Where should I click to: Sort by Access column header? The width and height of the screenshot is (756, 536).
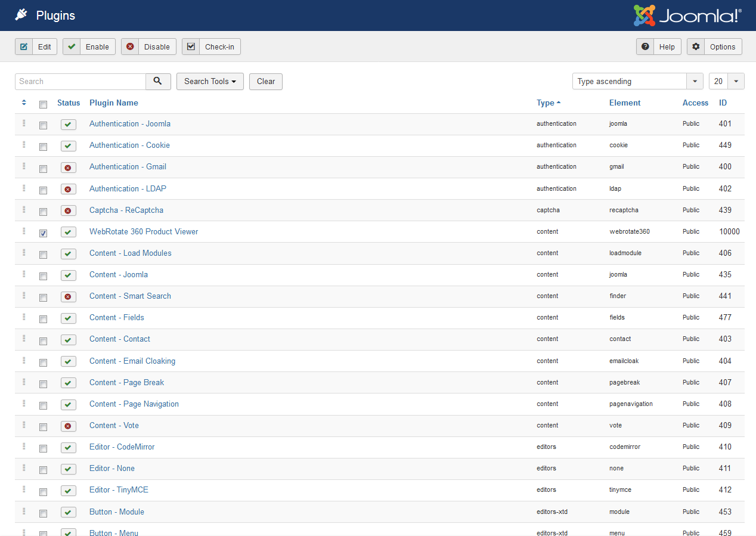pos(695,103)
